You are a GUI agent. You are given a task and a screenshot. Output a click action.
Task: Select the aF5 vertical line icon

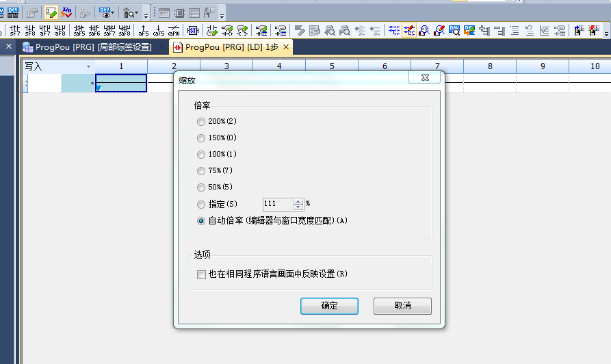[x=144, y=30]
